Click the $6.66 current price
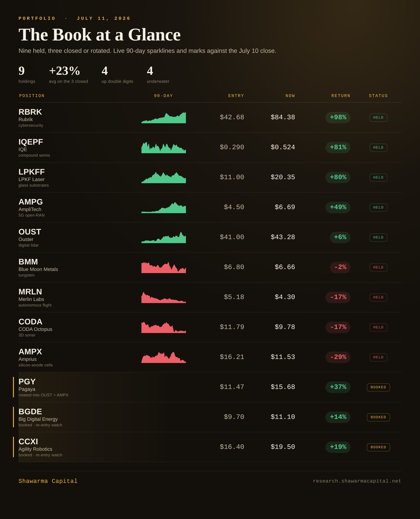The height and width of the screenshot is (519, 420). [x=285, y=267]
